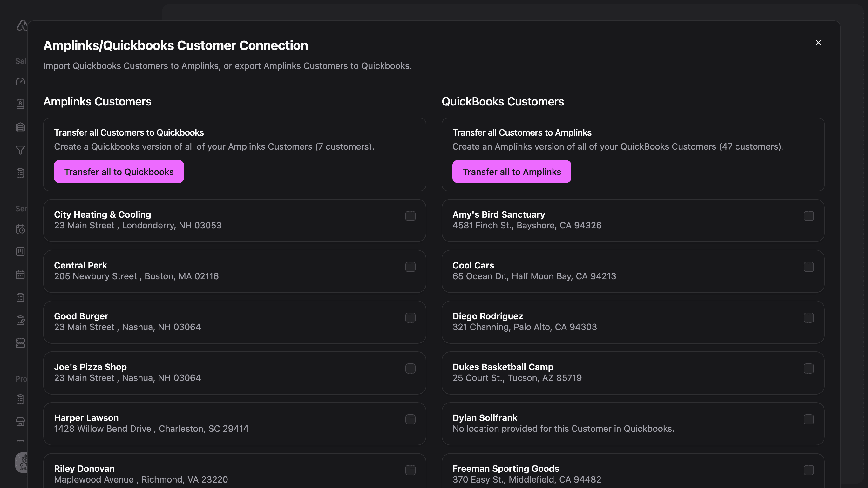Open the storefront shop sidebar icon

20,422
